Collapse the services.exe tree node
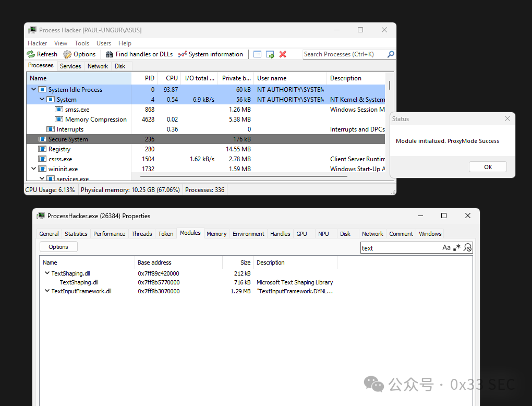This screenshot has width=532, height=406. (42, 178)
